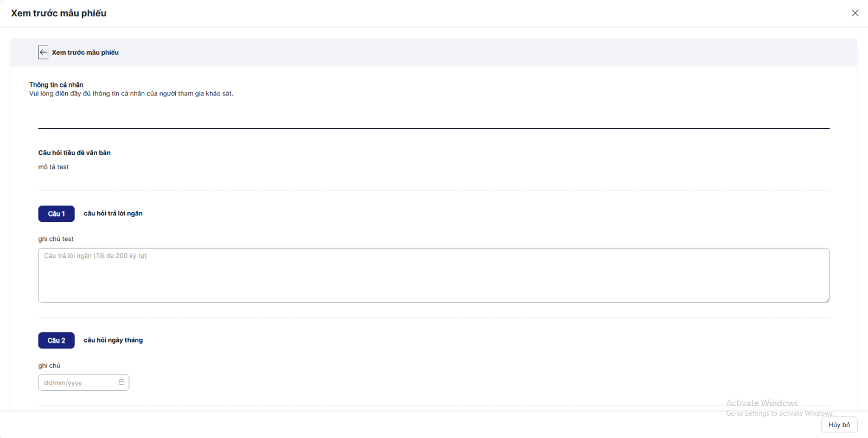Click the câu hỏi ngày tháng label
The width and height of the screenshot is (868, 438).
(113, 340)
